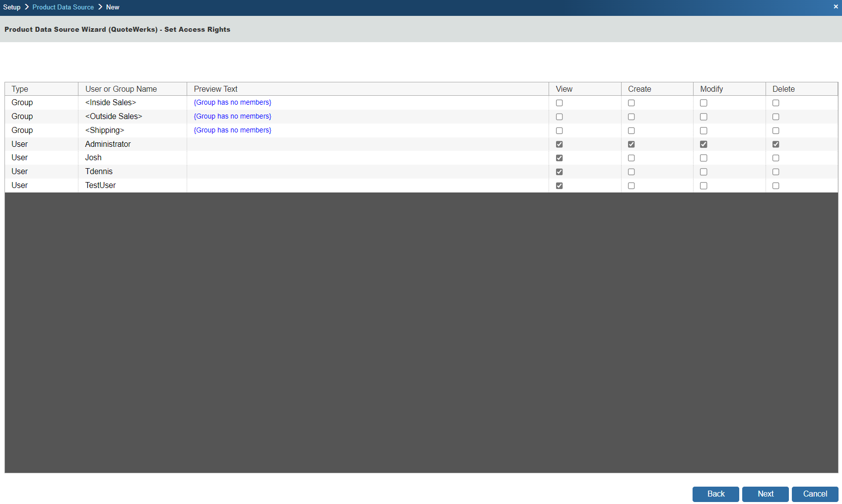The width and height of the screenshot is (842, 504).
Task: Cancel the Product Data Source Wizard
Action: pyautogui.click(x=815, y=494)
